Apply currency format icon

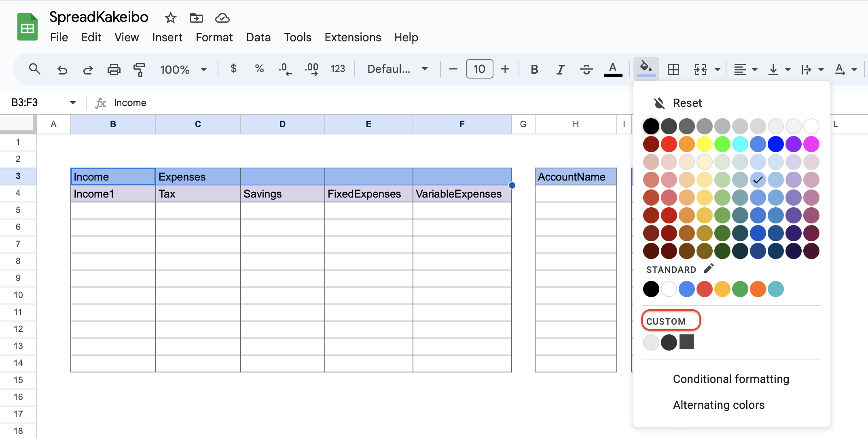pos(233,69)
